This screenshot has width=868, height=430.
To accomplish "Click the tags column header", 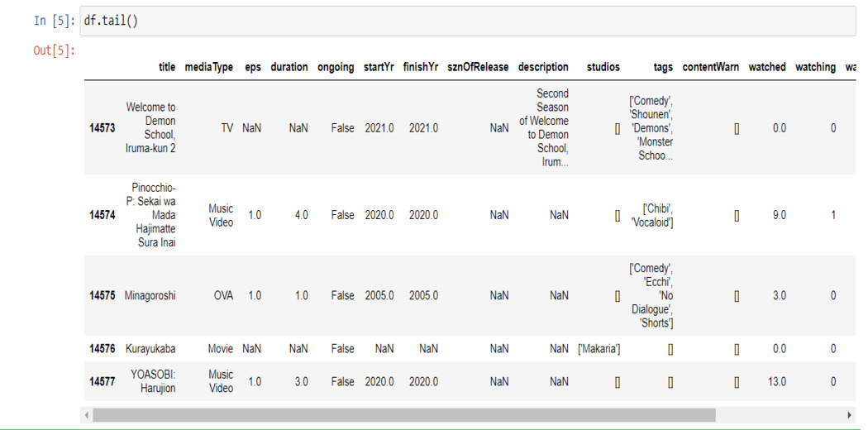I will coord(663,67).
